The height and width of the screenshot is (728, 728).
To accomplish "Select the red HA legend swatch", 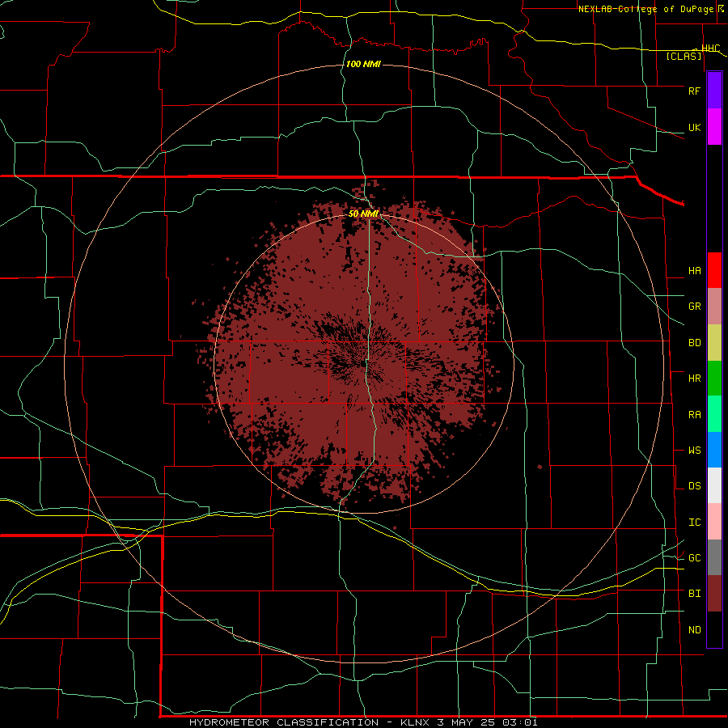I will pos(714,270).
